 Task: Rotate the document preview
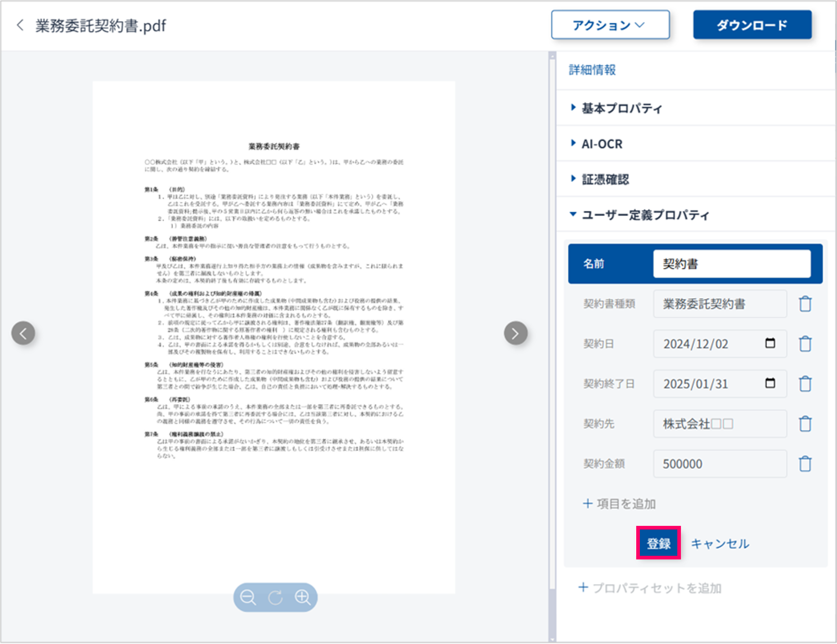point(275,597)
